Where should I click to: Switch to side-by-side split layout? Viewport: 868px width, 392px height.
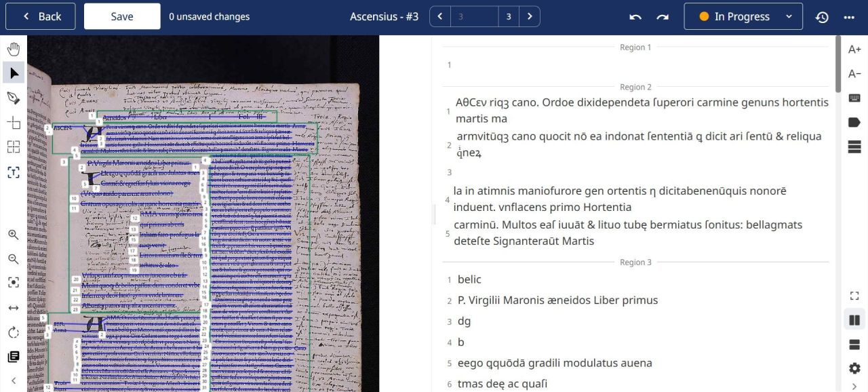click(x=854, y=320)
